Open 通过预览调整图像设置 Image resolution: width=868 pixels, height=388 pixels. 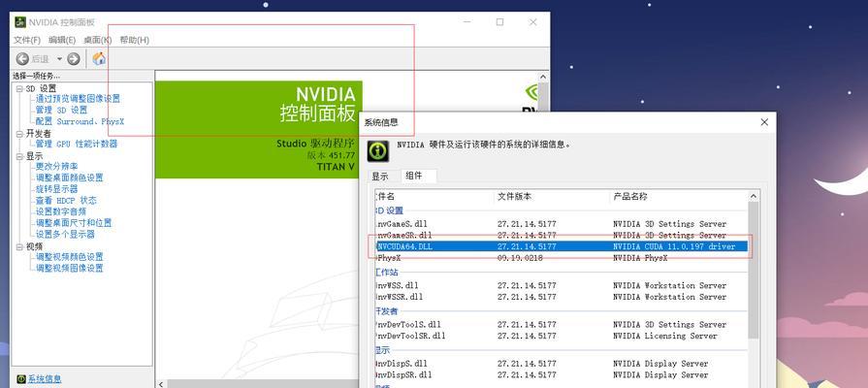click(78, 99)
